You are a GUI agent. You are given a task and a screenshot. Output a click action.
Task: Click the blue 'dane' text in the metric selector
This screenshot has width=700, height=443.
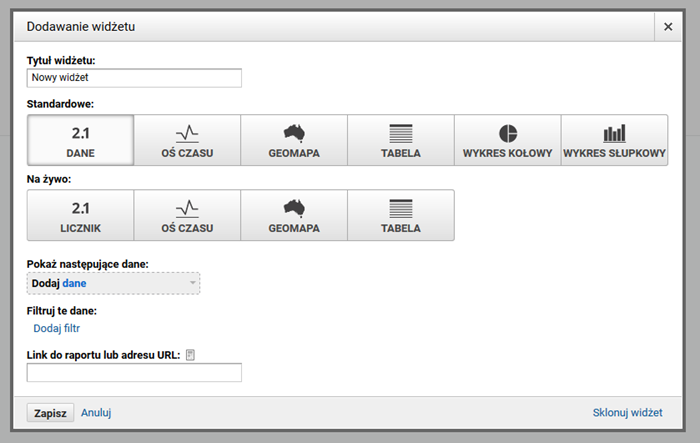74,284
